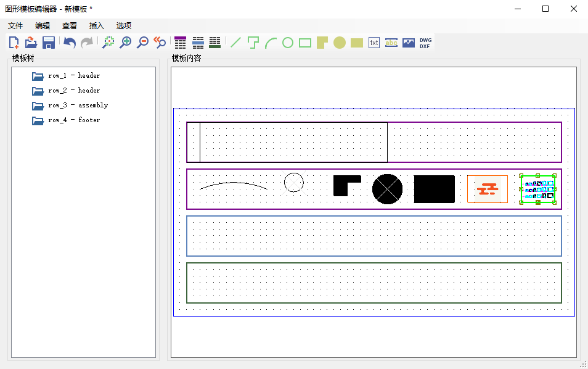
Task: Select row_4 - footer in template tree
Action: coord(74,120)
